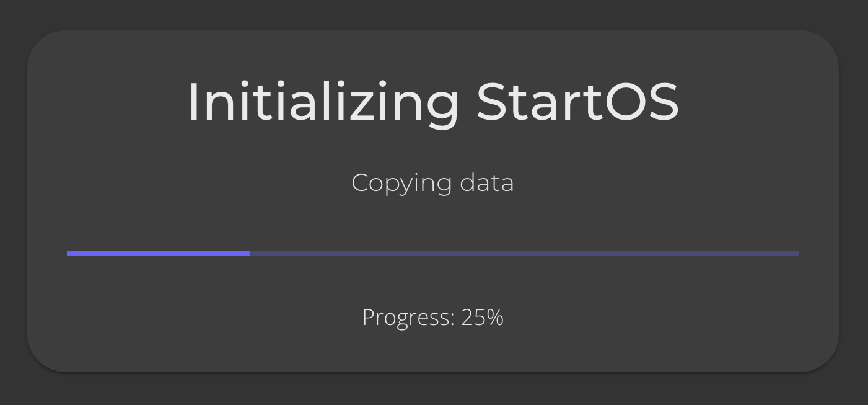Click the word "Initializing" in the title
The image size is (868, 405).
[323, 102]
